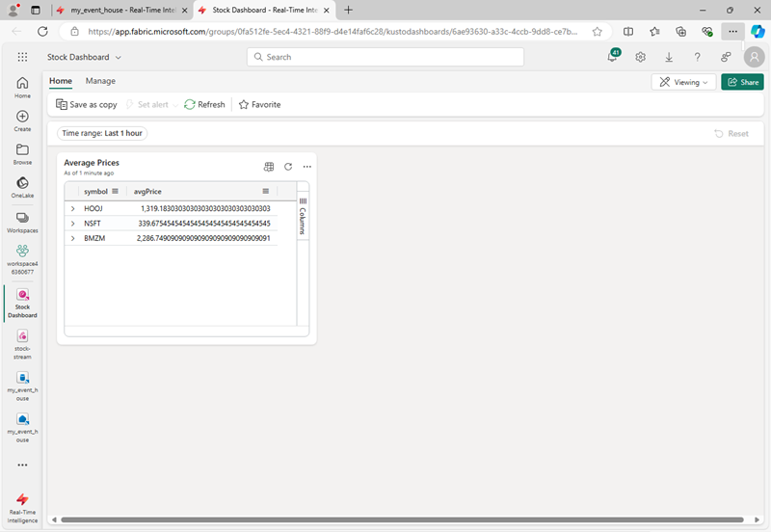
Task: Open Time range Last 1 hour filter
Action: tap(102, 133)
